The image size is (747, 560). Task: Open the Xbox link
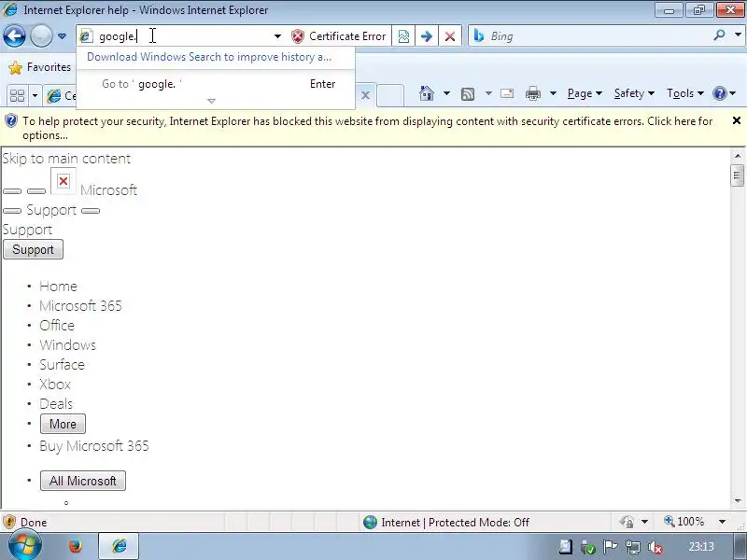click(x=55, y=384)
